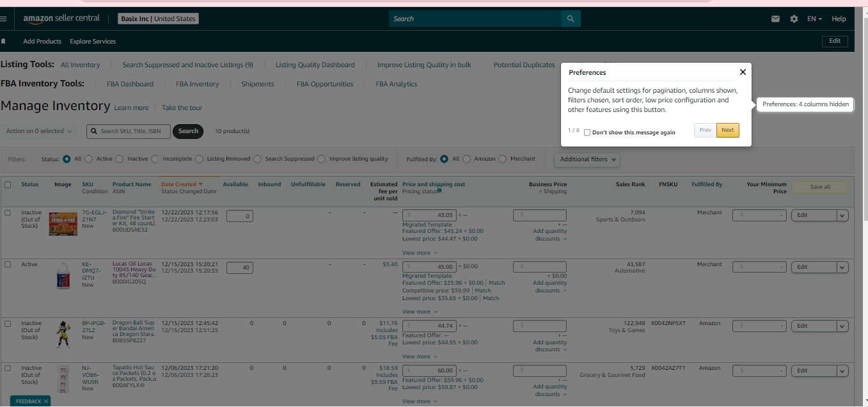Open Edit dropdown arrow for Lucas Oil row
868x407 pixels.
point(842,267)
